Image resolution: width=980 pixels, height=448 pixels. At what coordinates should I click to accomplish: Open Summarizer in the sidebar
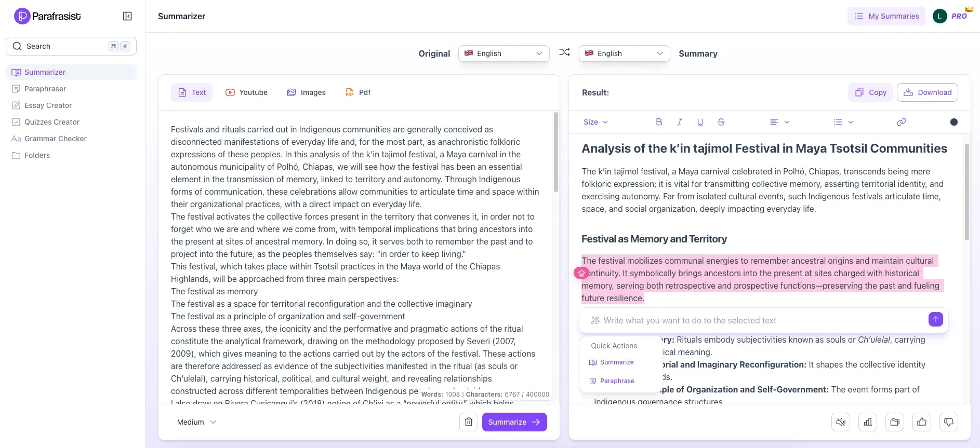(71, 72)
